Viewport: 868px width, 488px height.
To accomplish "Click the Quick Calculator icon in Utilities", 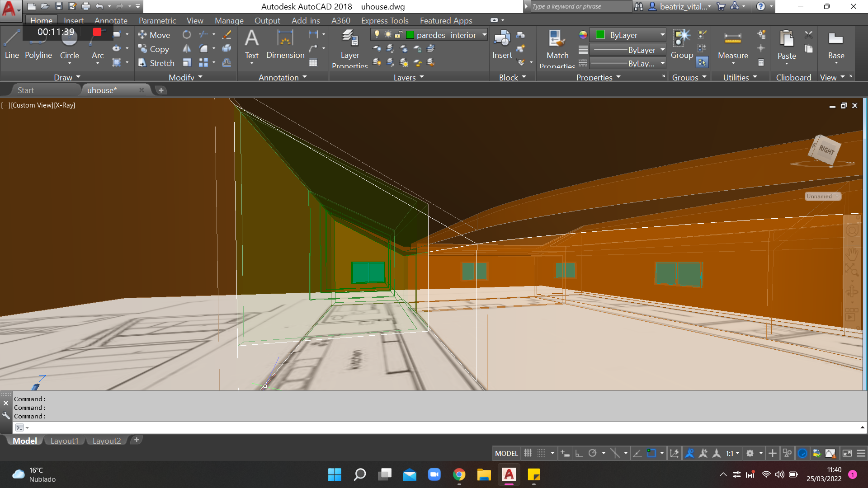I will (761, 63).
